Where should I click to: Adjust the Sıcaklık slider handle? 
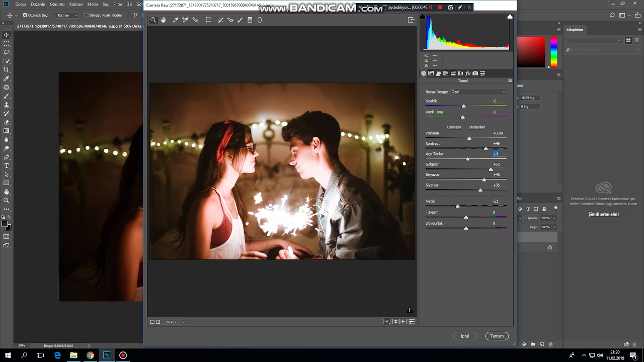point(463,106)
